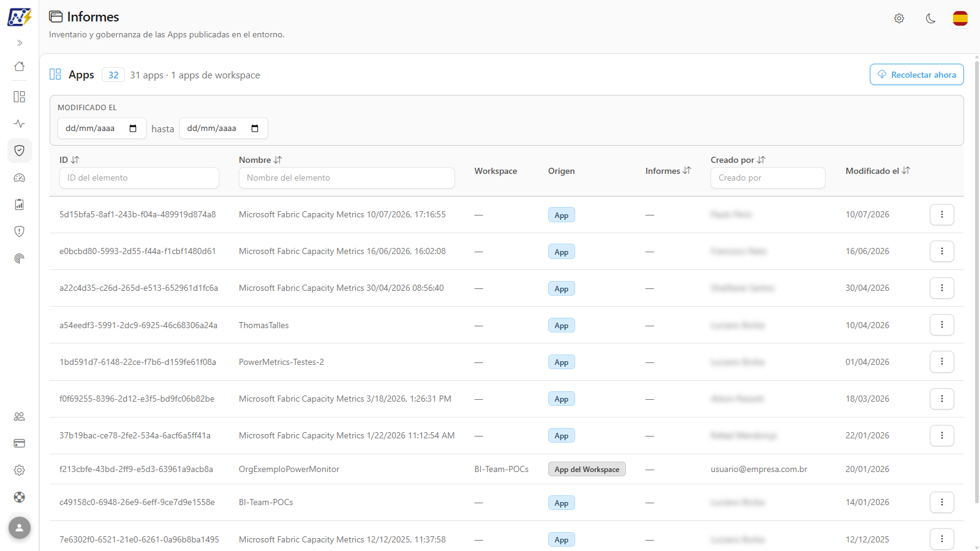This screenshot has height=551, width=980.
Task: Click the App del Workspace badge
Action: pyautogui.click(x=587, y=470)
